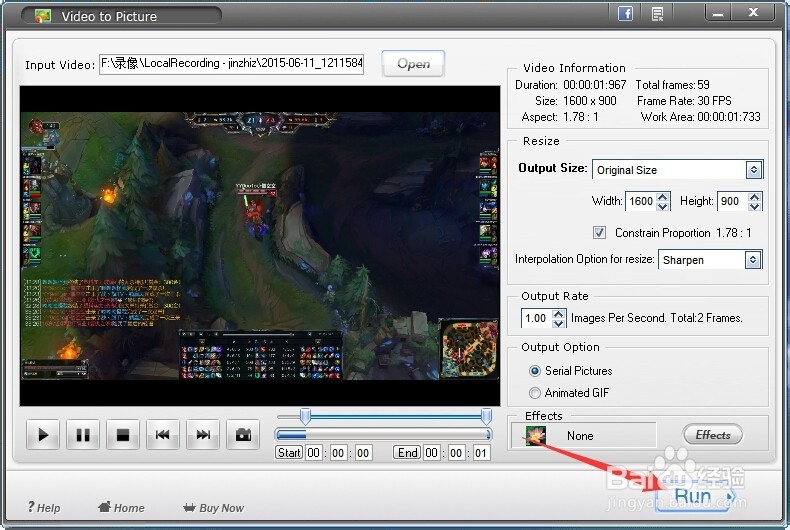Screen dimensions: 790x530
Task: Pause the video preview
Action: pos(83,434)
